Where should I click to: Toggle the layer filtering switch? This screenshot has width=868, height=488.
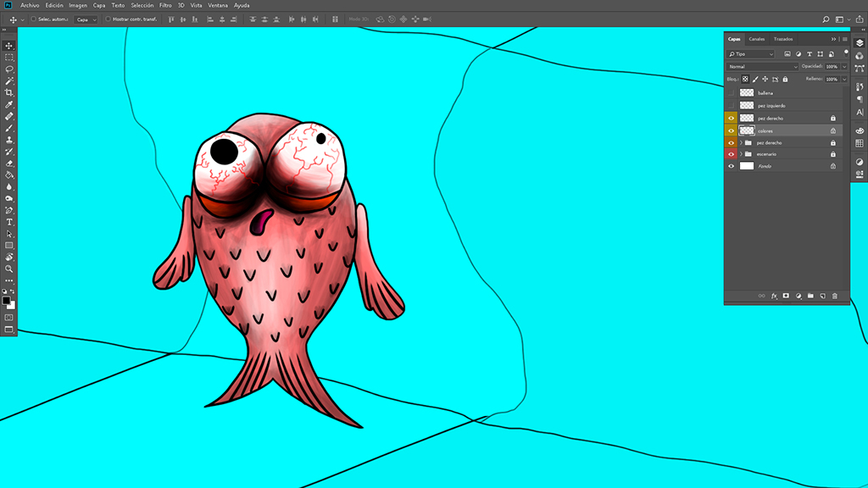tap(846, 53)
